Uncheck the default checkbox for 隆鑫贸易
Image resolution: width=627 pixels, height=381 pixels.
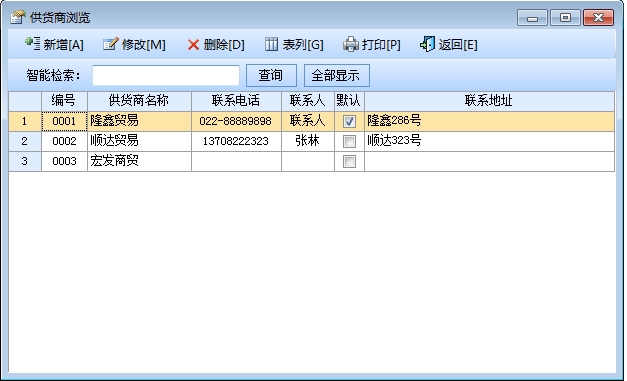tap(349, 121)
